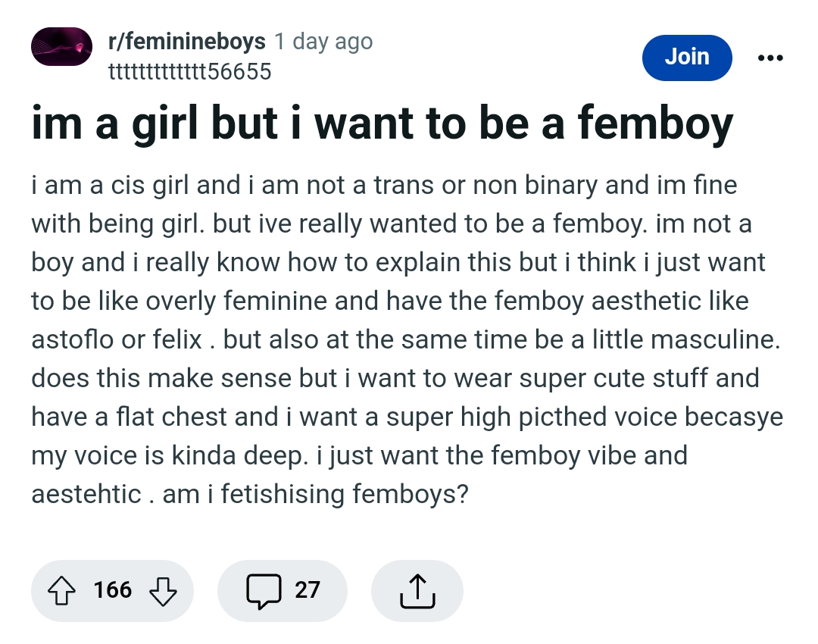Click the 166 vote score
Viewport: 818px width, 644px height.
(x=113, y=589)
